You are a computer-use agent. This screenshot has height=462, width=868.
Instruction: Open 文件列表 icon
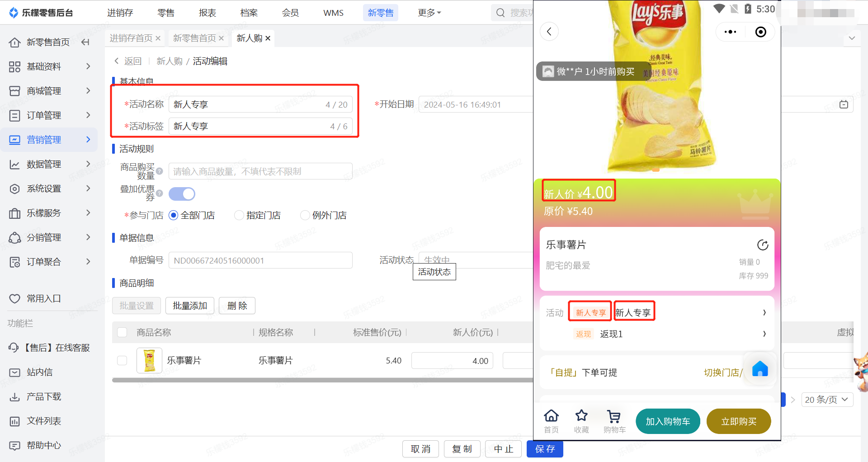click(14, 421)
